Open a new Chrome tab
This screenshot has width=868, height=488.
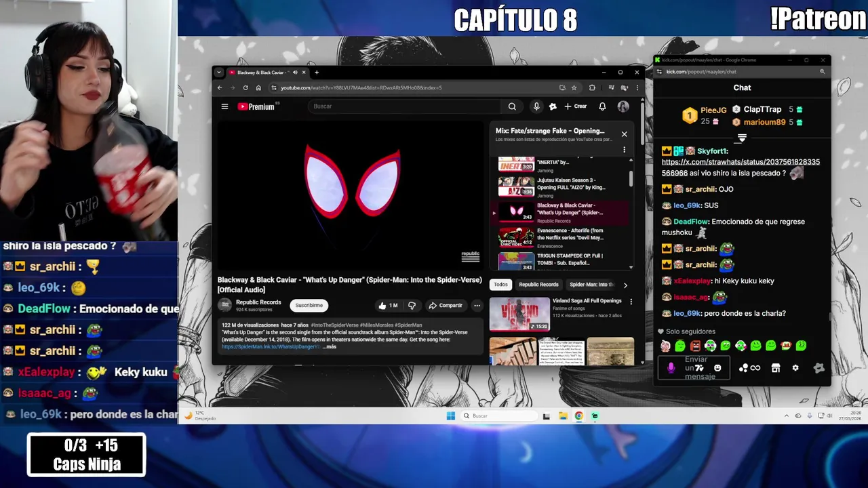(x=316, y=73)
